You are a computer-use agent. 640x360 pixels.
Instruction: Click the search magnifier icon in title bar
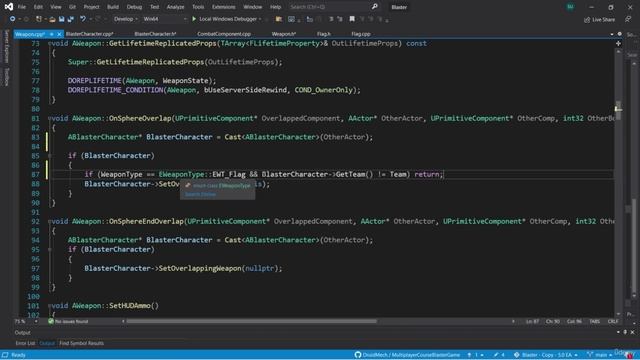coord(374,7)
